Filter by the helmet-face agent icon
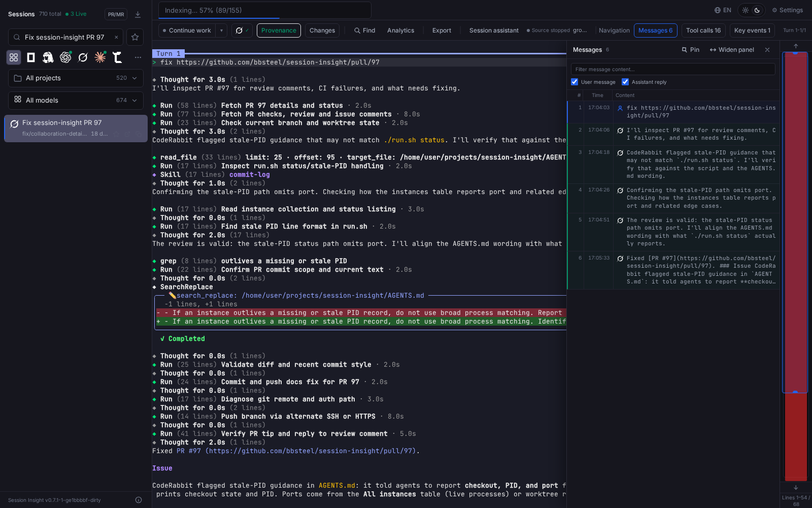Image resolution: width=812 pixels, height=508 pixels. [x=48, y=57]
